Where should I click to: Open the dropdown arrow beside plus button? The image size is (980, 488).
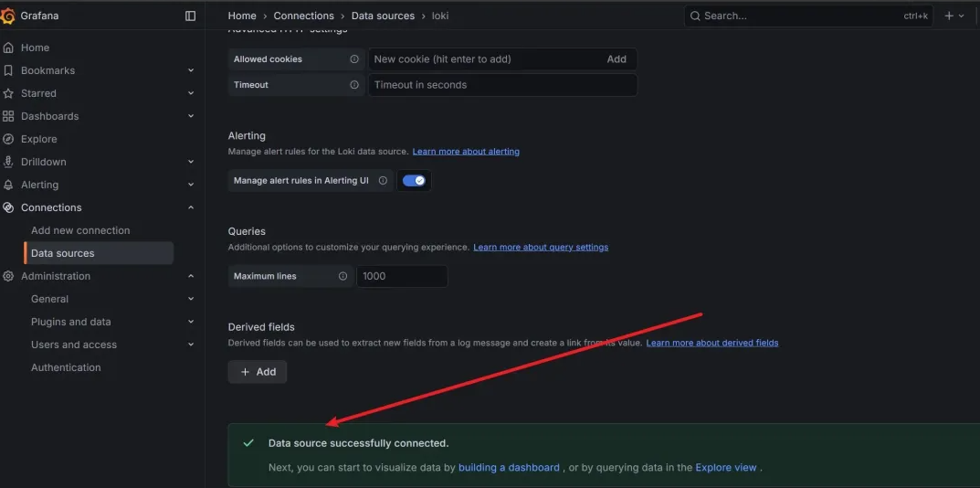[x=961, y=16]
